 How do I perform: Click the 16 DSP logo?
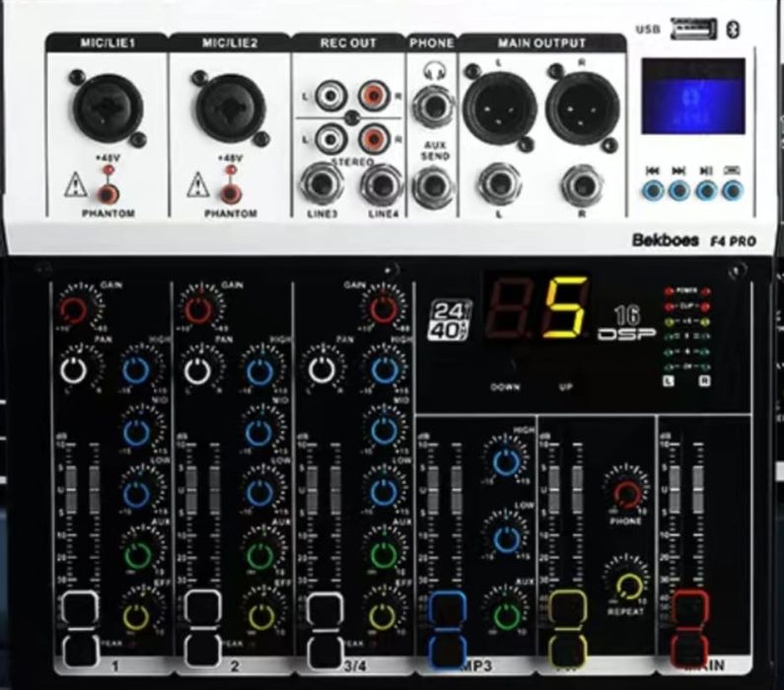(x=626, y=324)
